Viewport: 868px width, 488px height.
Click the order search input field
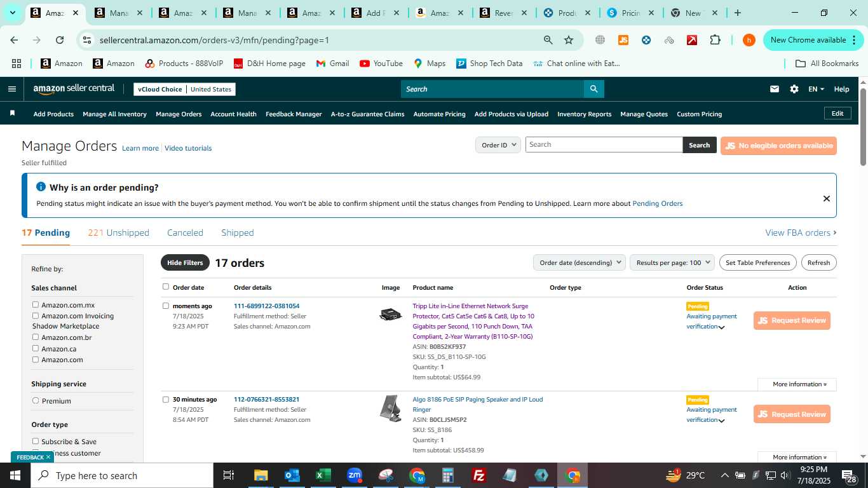click(x=604, y=145)
